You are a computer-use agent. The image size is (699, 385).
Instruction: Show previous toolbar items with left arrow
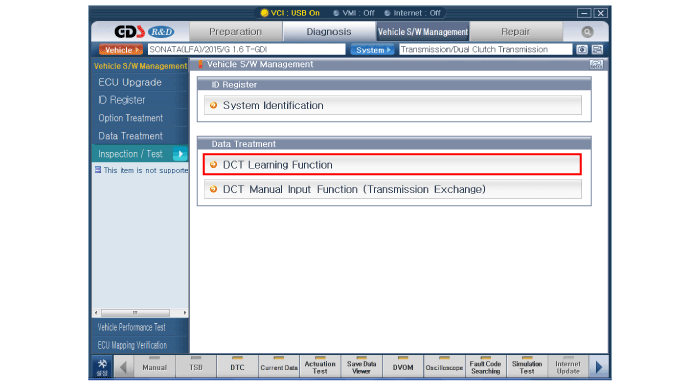click(123, 367)
